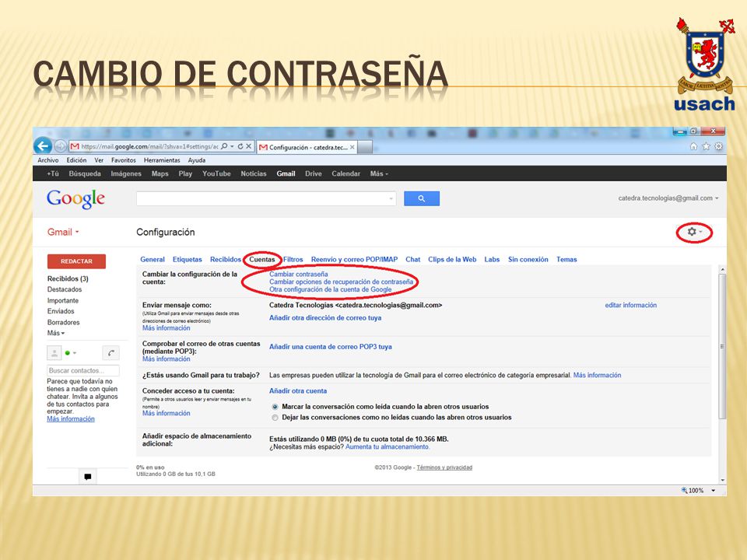
Task: Open the Favoritos menu
Action: (124, 160)
